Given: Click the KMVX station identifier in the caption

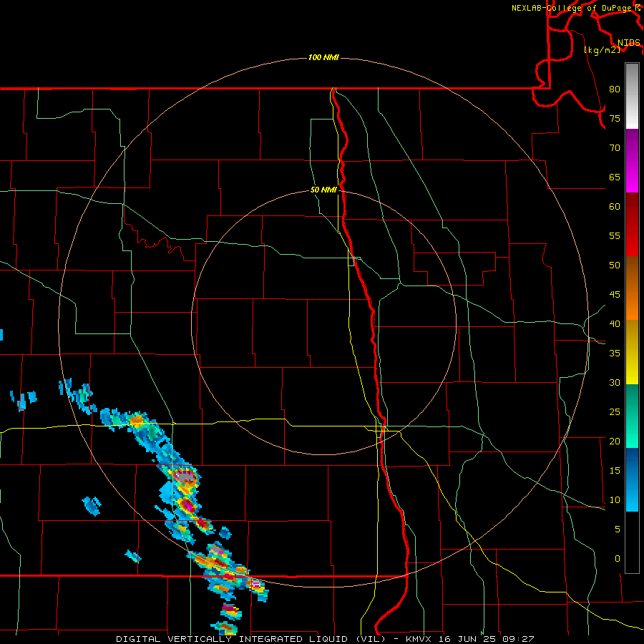Looking at the screenshot, I should (x=420, y=639).
